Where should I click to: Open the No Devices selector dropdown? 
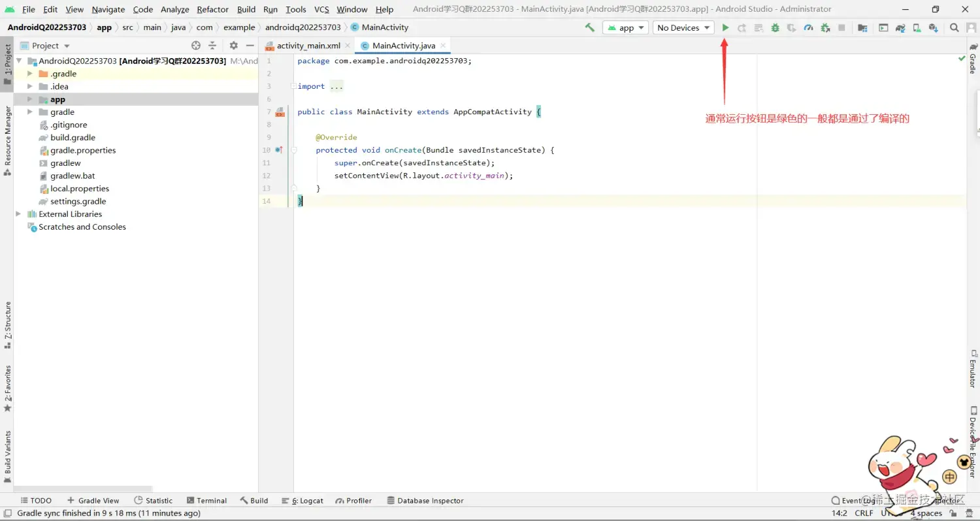(683, 27)
